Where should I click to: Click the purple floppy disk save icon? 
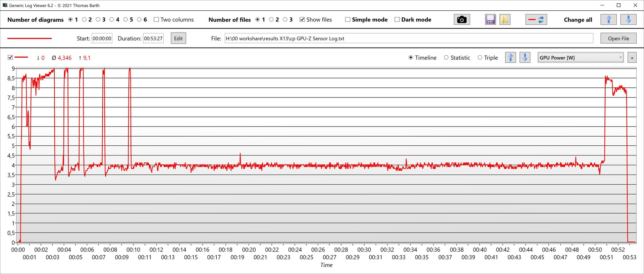pos(490,20)
